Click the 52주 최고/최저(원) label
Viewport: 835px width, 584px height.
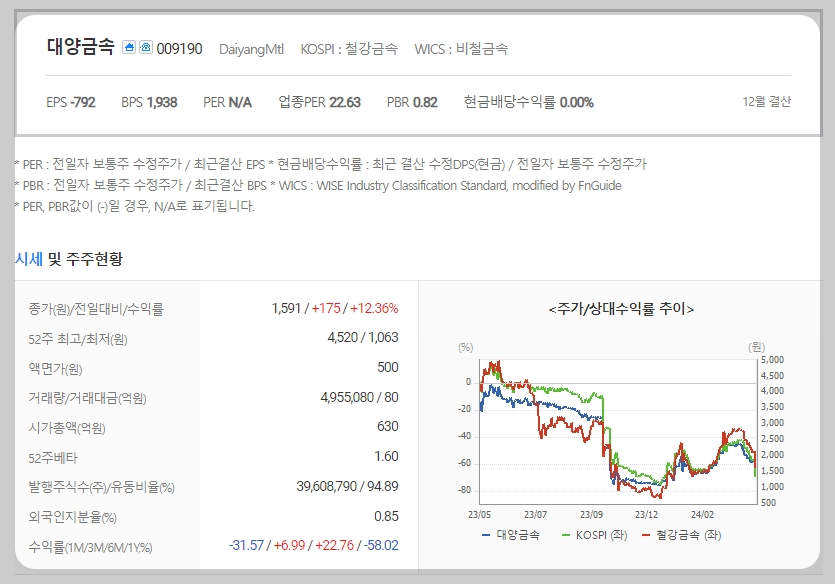click(78, 339)
